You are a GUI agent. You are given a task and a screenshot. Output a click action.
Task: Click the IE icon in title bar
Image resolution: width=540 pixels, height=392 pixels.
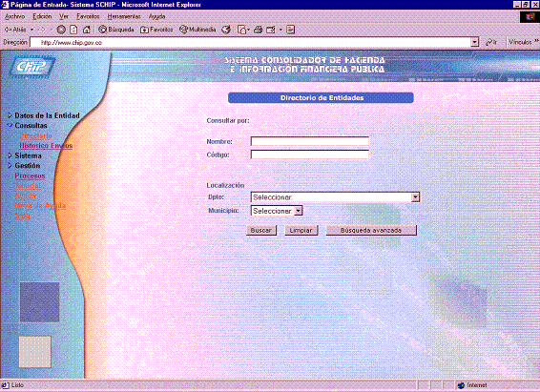5,5
